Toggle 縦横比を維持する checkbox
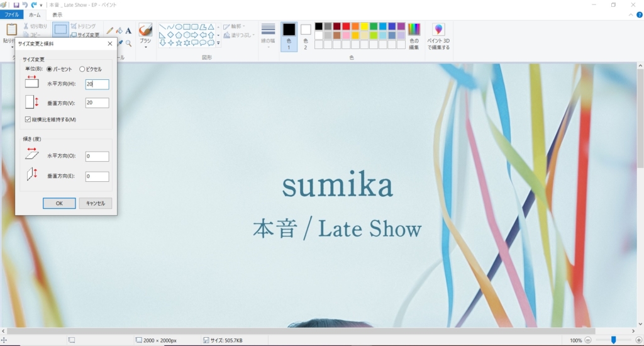644x346 pixels. tap(28, 120)
